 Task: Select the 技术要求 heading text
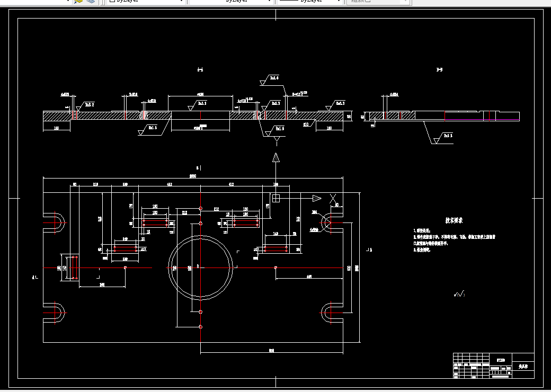click(x=454, y=220)
